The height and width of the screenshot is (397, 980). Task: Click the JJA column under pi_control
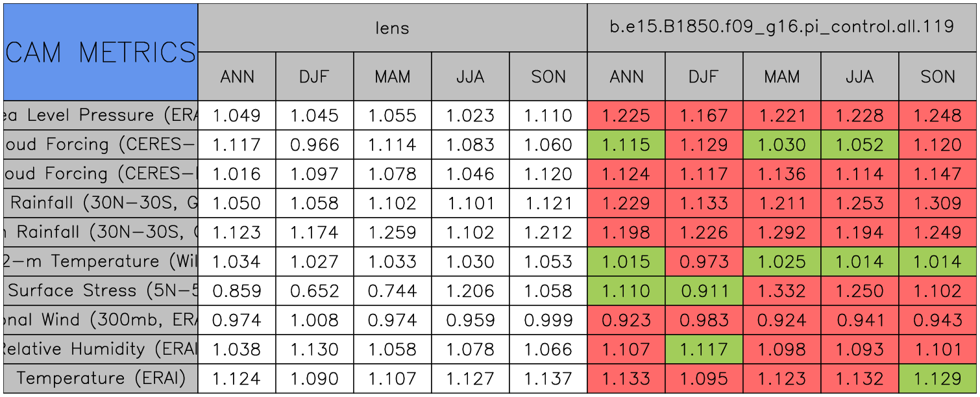pyautogui.click(x=859, y=77)
